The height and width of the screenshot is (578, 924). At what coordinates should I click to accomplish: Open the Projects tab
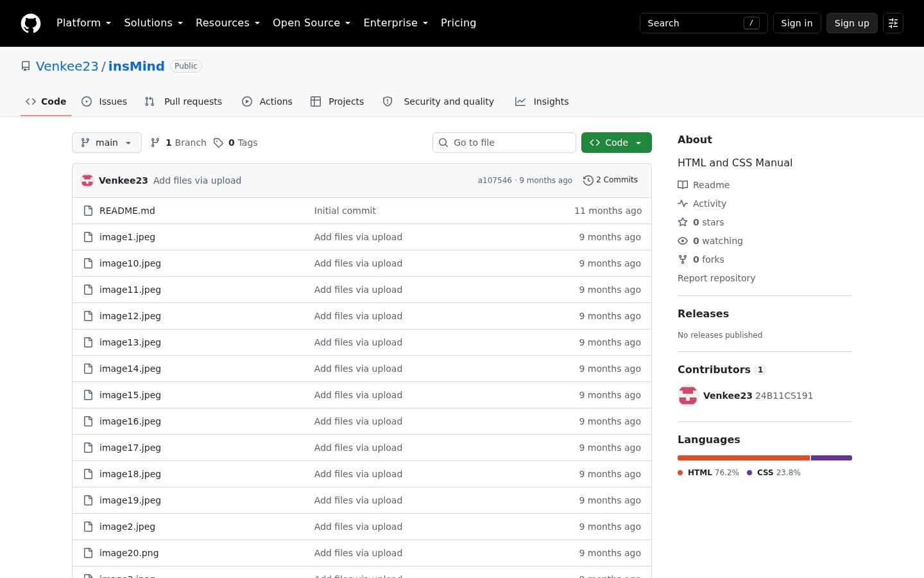(338, 101)
